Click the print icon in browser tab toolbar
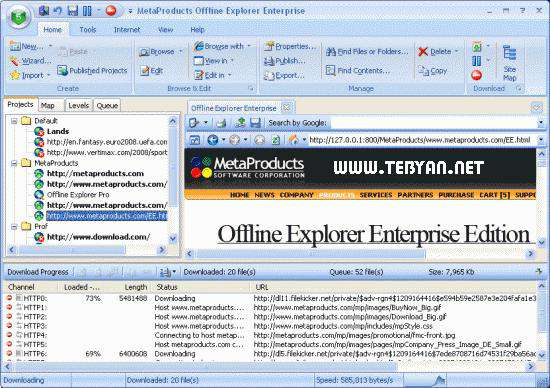 [221, 123]
